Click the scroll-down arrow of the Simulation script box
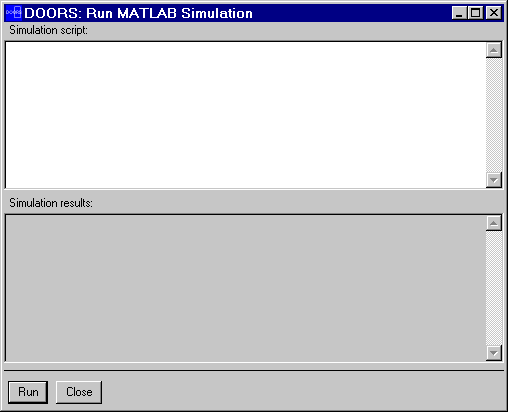This screenshot has width=508, height=412. point(494,180)
